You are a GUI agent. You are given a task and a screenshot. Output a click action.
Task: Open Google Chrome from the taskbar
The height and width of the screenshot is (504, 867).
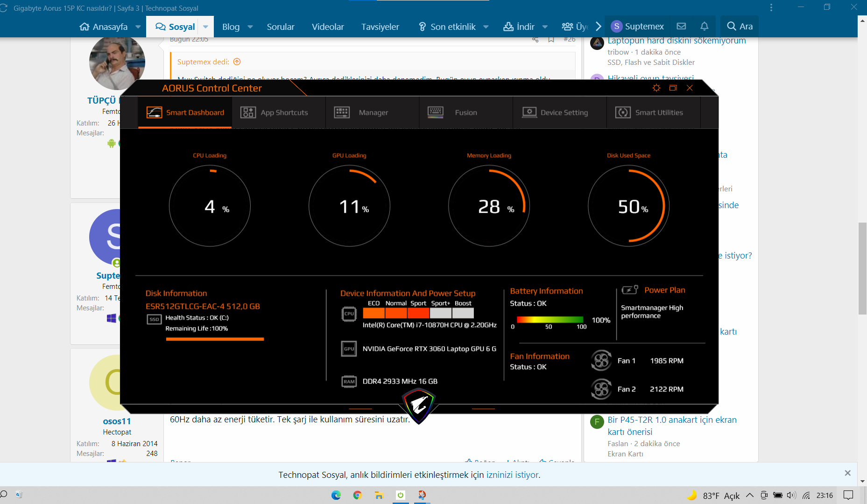[358, 495]
